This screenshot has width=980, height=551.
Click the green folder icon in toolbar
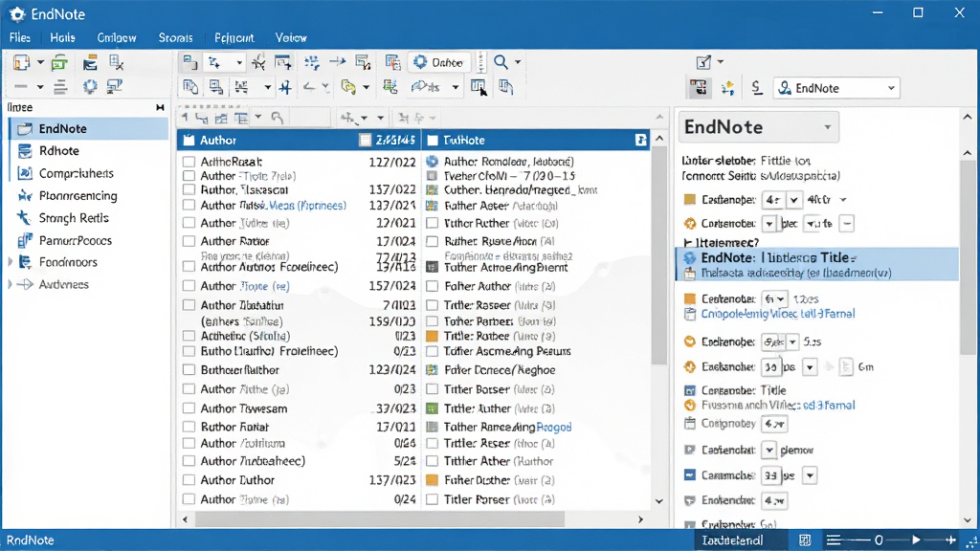point(59,62)
